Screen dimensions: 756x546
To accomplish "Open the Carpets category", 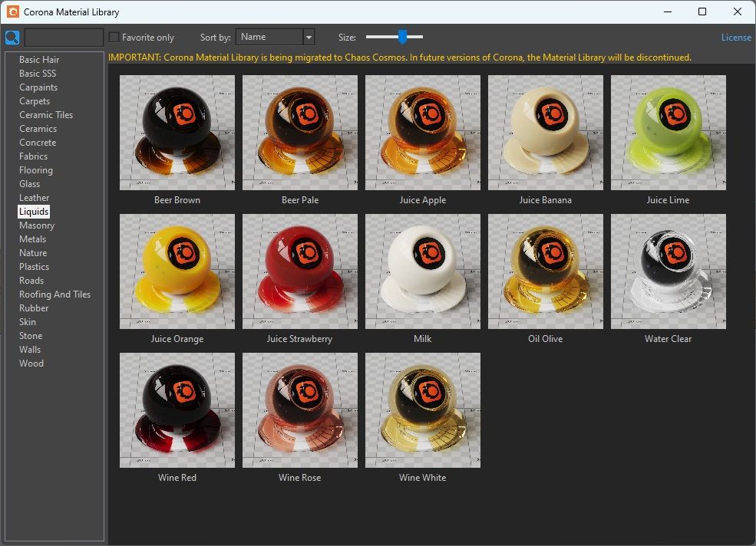I will 35,101.
